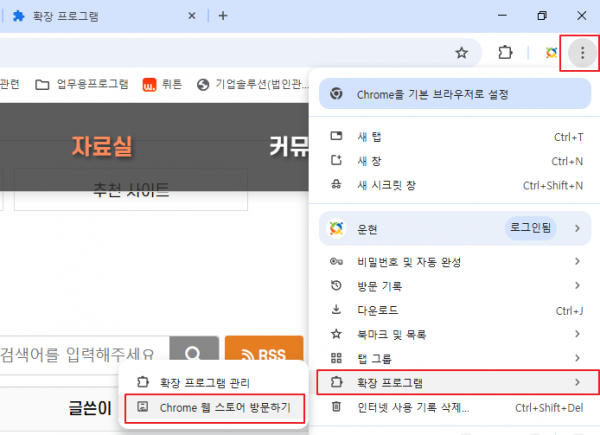Open the 뤼튼 bookmark
Image resolution: width=600 pixels, height=435 pixels.
point(162,84)
